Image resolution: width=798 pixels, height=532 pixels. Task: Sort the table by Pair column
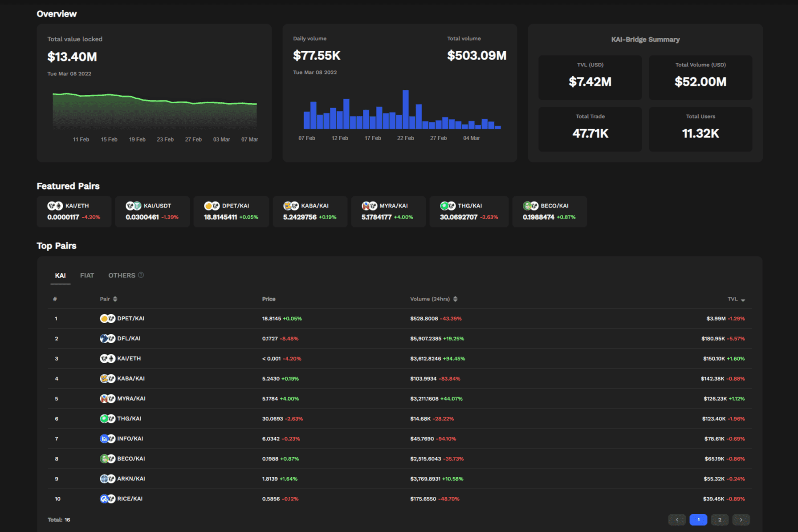pos(115,299)
